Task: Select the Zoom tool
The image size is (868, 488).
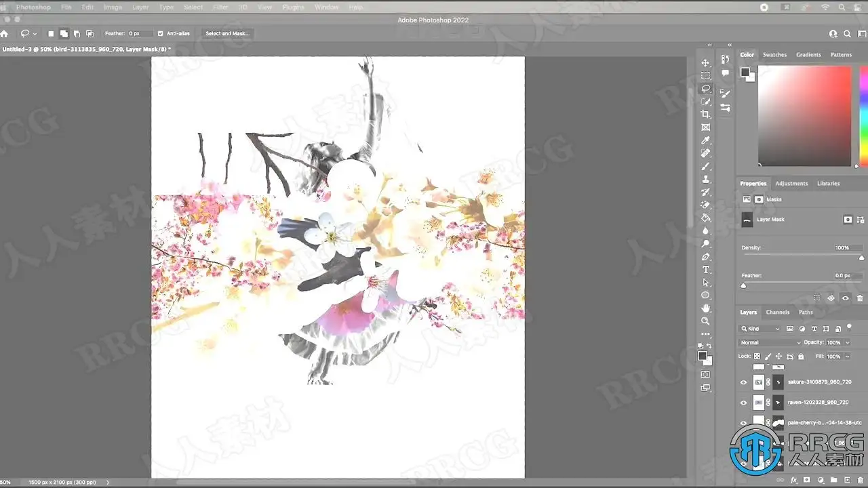Action: (706, 321)
